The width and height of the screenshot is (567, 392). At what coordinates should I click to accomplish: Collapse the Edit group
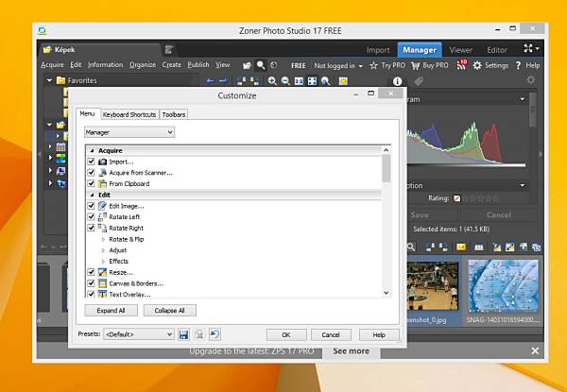tap(93, 195)
